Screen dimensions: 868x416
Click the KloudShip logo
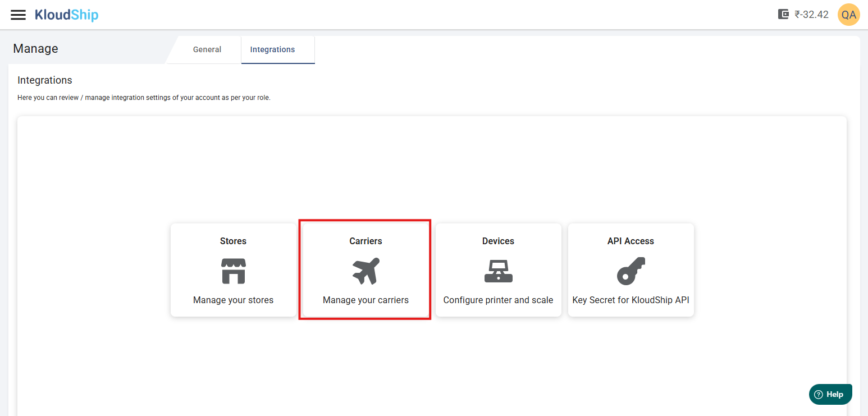click(x=66, y=15)
